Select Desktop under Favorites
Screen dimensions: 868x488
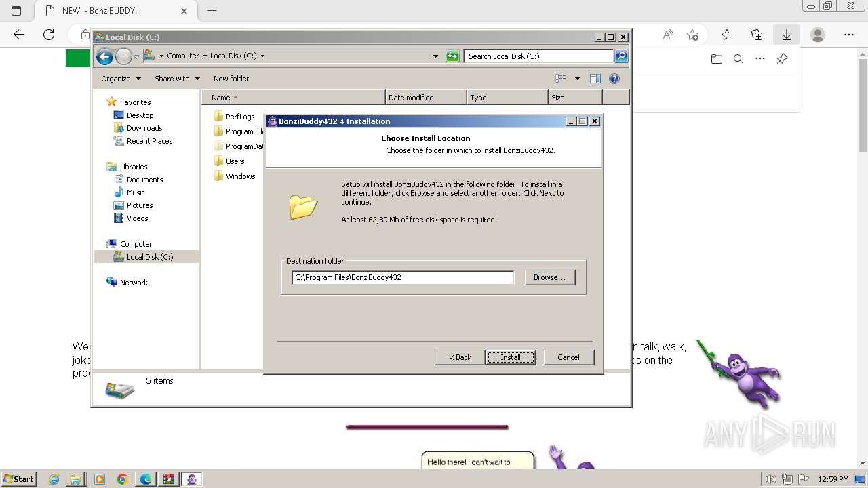134,115
